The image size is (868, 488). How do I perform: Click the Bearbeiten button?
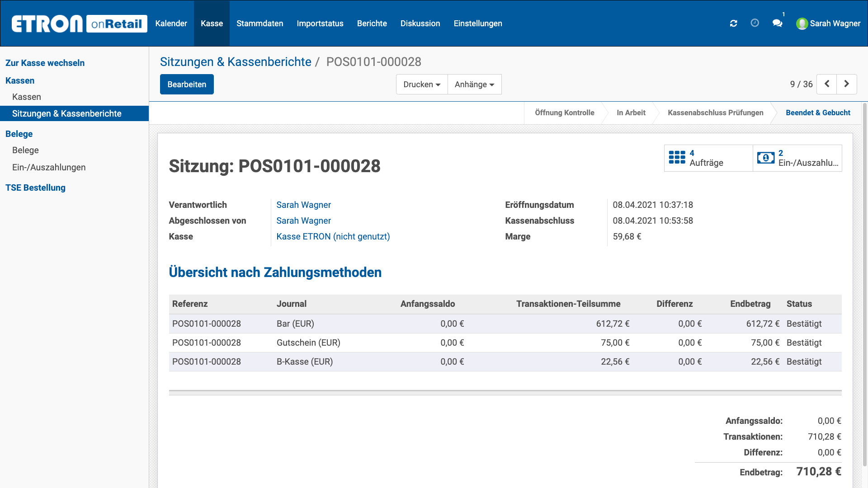click(187, 84)
